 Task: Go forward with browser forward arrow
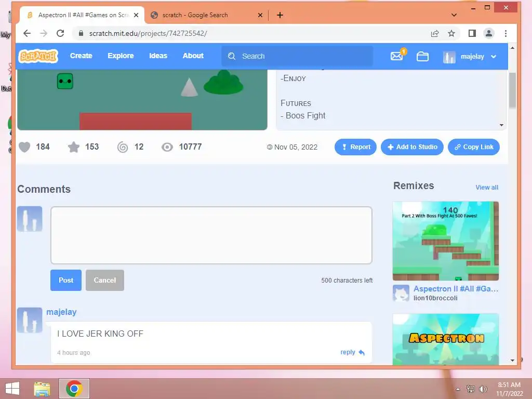pos(44,33)
